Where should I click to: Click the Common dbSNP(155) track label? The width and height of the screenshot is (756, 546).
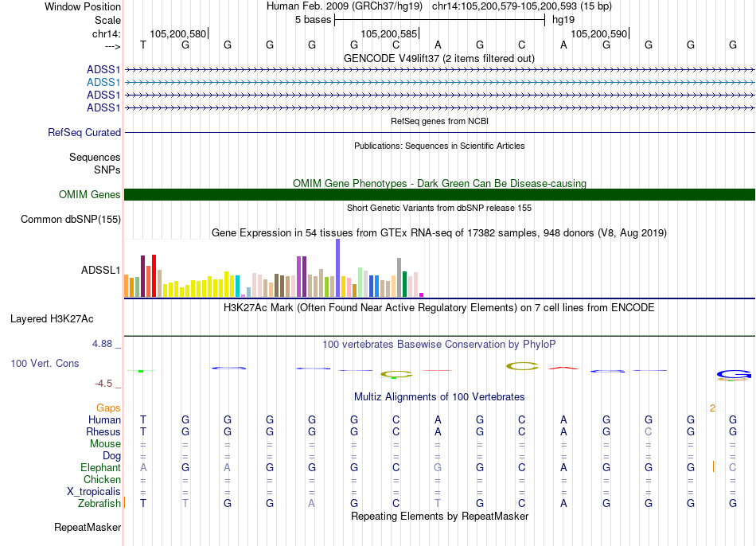pos(71,220)
